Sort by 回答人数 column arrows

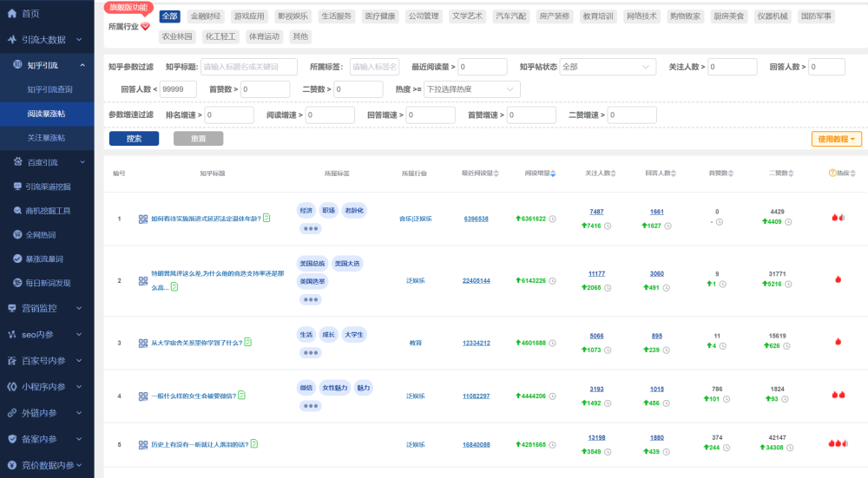[674, 174]
